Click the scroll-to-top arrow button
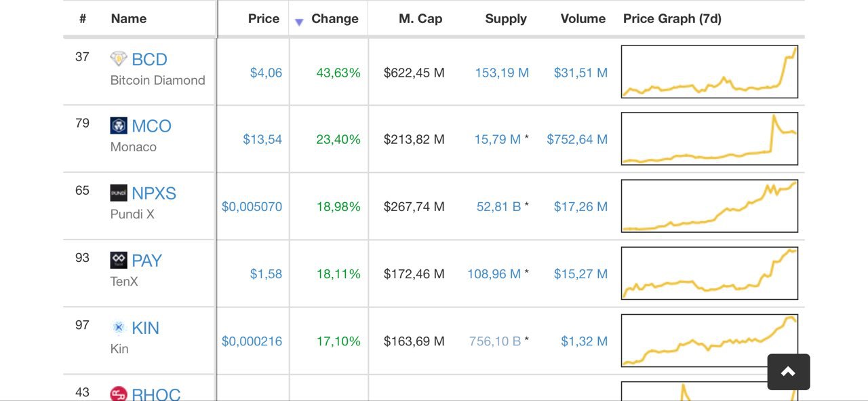868x401 pixels. pos(789,372)
